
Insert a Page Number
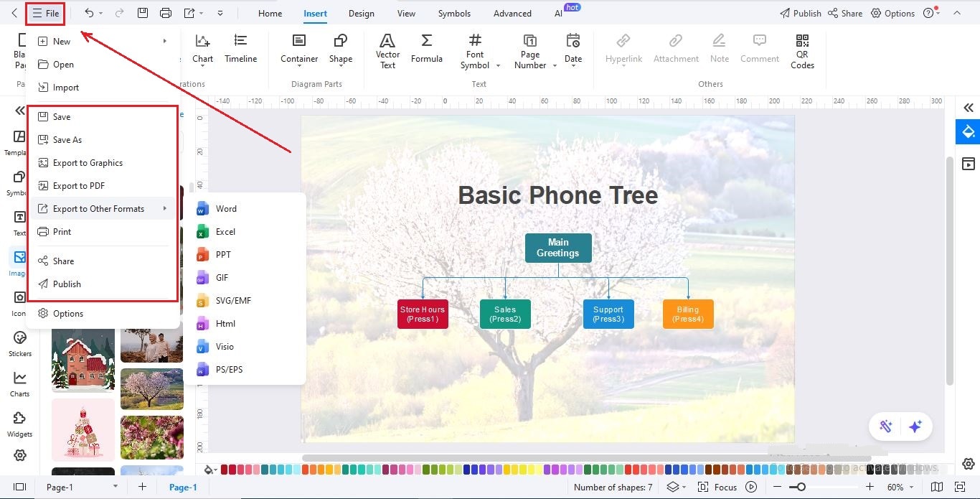pyautogui.click(x=530, y=51)
